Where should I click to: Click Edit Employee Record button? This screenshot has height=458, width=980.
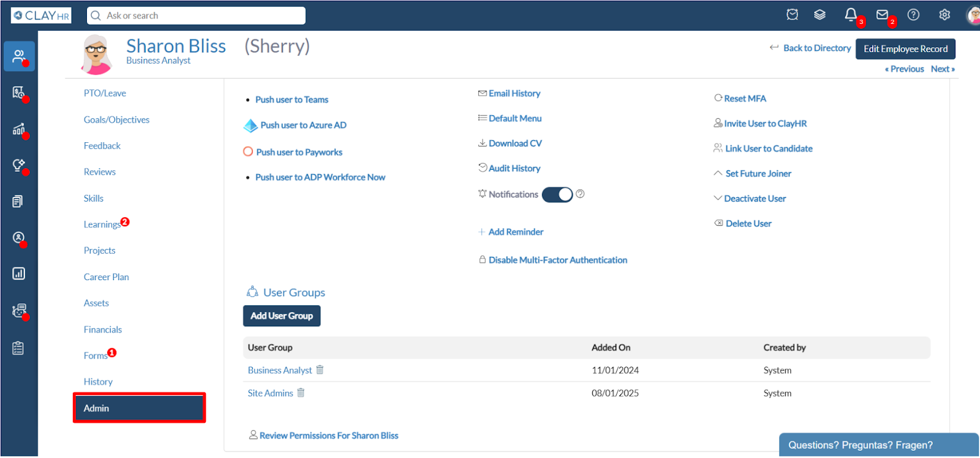905,48
